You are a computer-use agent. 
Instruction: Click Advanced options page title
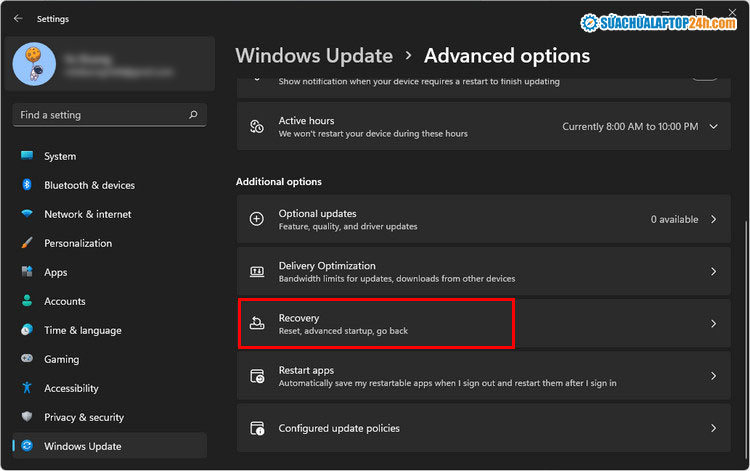click(507, 55)
